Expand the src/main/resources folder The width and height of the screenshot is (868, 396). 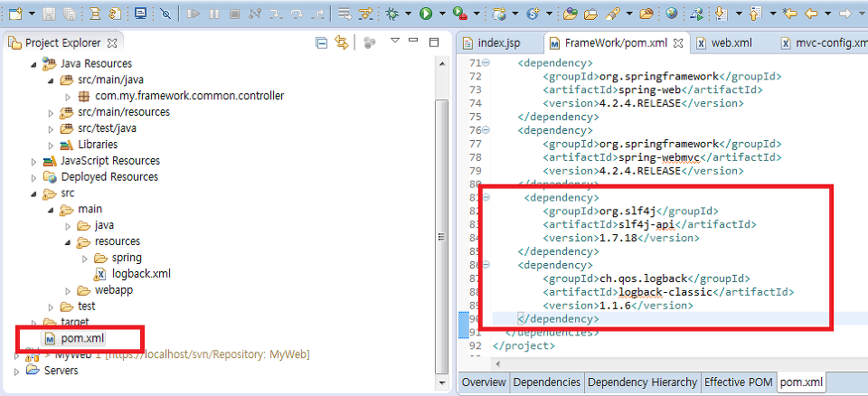[51, 113]
